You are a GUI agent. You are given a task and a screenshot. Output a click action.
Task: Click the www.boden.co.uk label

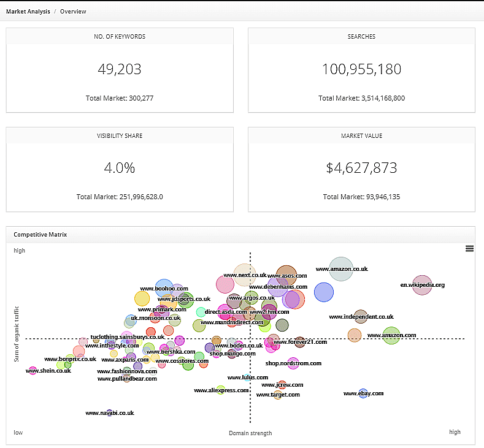pos(239,346)
